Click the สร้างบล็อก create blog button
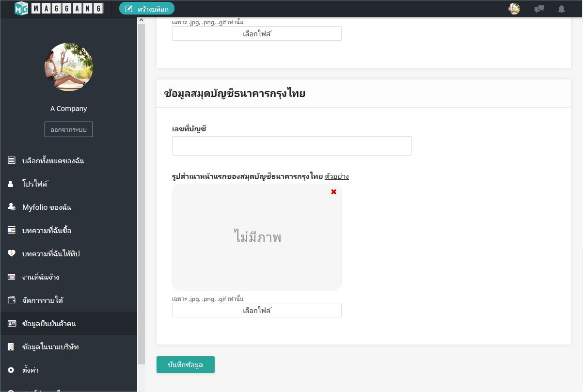Screen dimensions: 583x392 click(147, 8)
